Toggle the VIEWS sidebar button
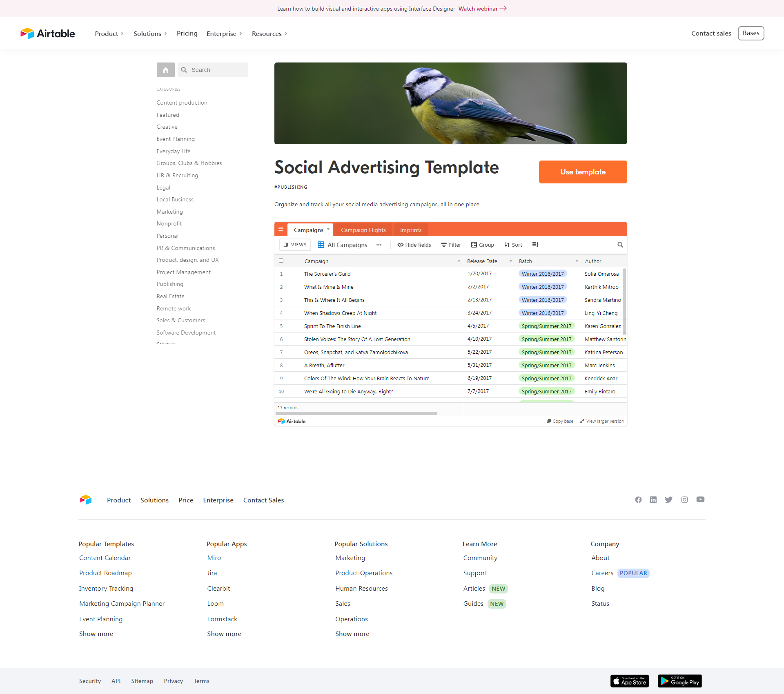 click(295, 245)
